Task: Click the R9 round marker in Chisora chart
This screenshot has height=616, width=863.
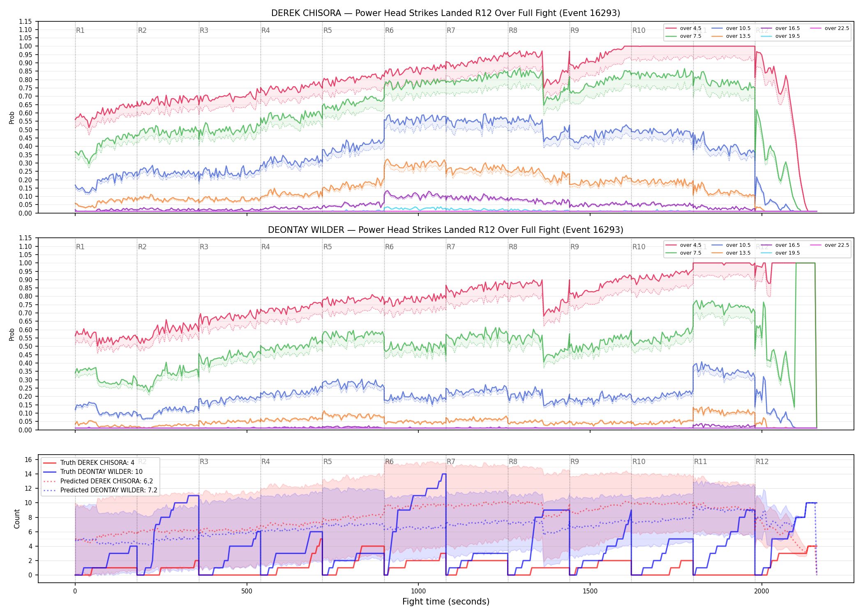Action: click(575, 30)
